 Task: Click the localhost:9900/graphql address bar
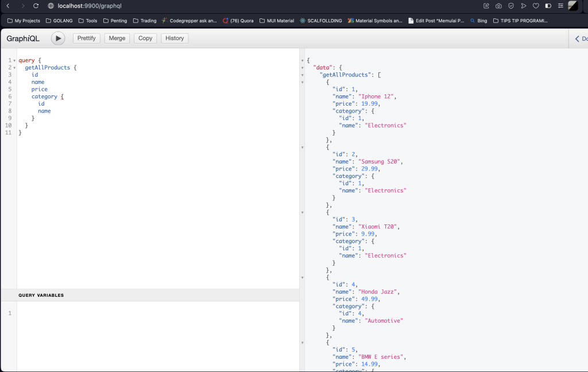(90, 6)
